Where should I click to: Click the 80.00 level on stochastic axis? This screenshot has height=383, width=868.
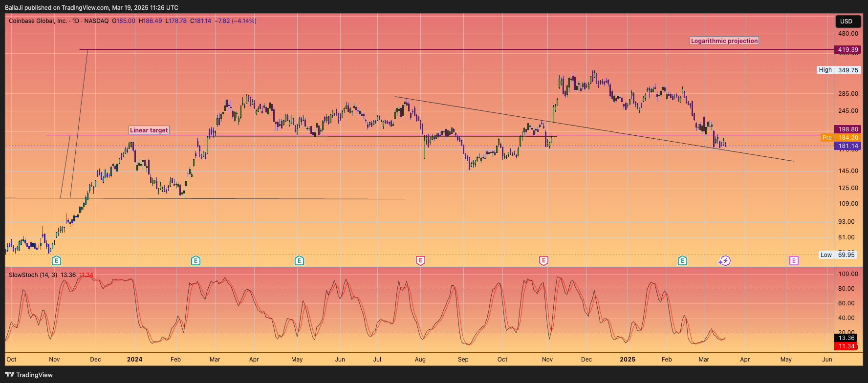pyautogui.click(x=846, y=289)
